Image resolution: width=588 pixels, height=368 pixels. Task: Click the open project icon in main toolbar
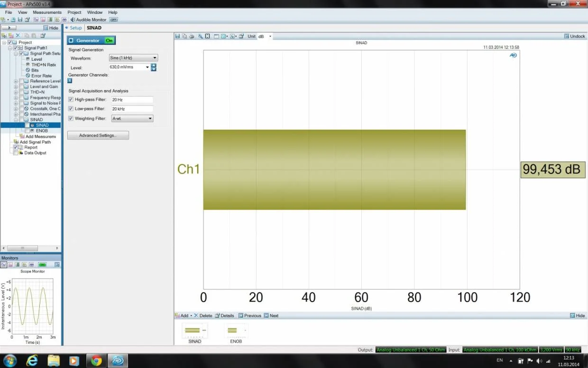[13, 19]
